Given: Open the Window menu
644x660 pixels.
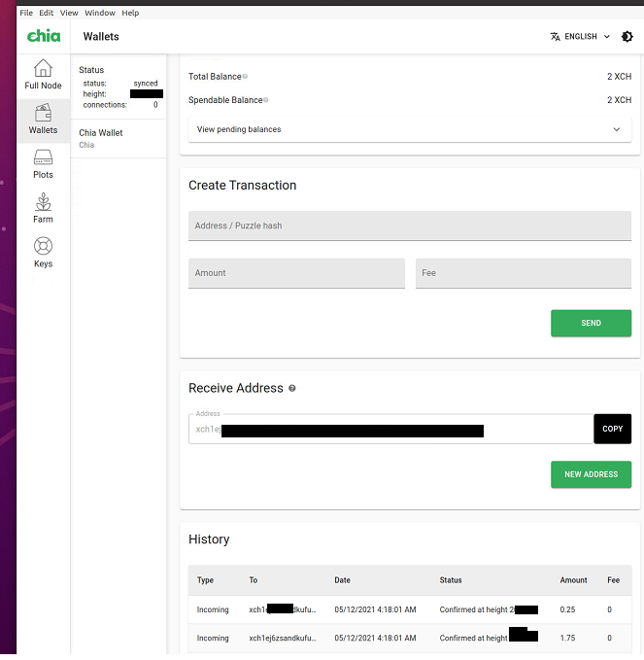Looking at the screenshot, I should point(100,13).
